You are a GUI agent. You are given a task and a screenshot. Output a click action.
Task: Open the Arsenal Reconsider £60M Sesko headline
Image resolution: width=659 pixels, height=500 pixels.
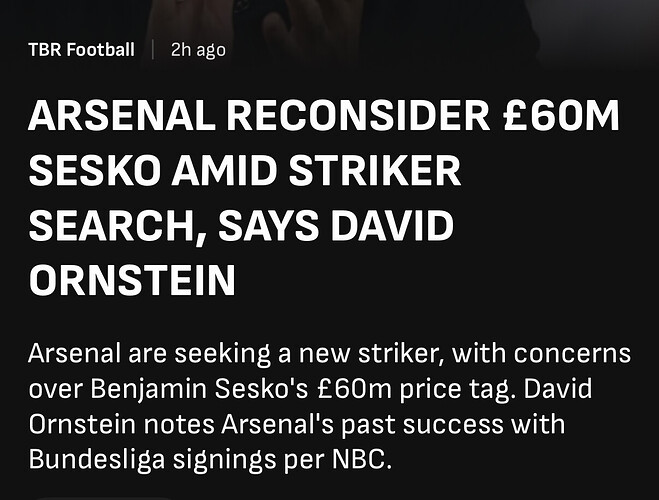[x=324, y=198]
